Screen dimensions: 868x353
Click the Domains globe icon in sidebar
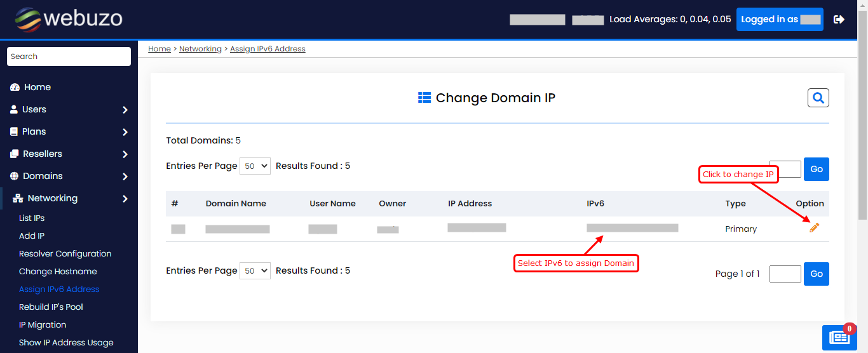pos(14,176)
